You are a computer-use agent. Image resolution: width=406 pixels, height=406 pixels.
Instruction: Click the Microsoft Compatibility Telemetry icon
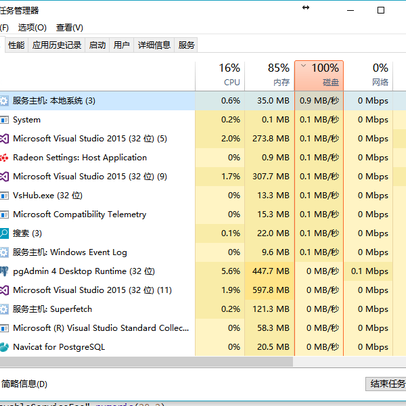4,214
